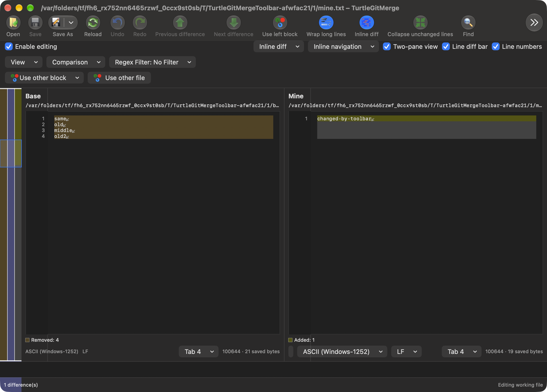The height and width of the screenshot is (392, 547).
Task: Jump to Next difference
Action: [233, 22]
